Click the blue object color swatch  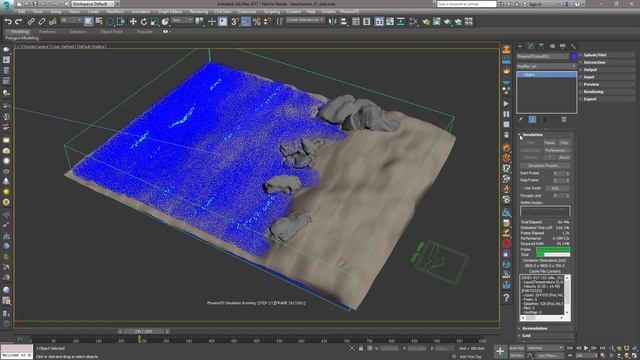573,56
